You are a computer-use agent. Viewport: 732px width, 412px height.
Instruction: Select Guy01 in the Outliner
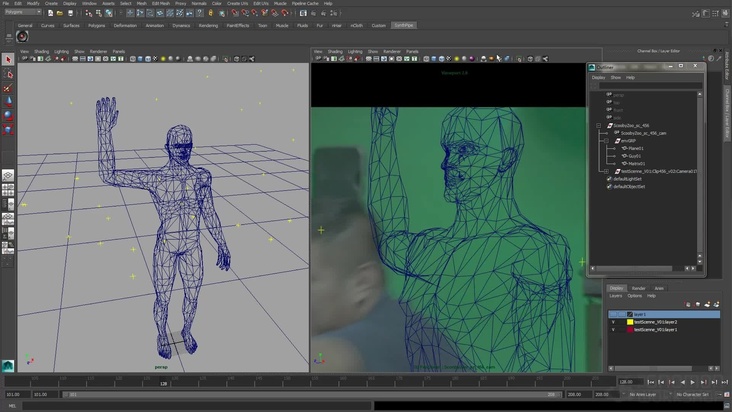[634, 156]
